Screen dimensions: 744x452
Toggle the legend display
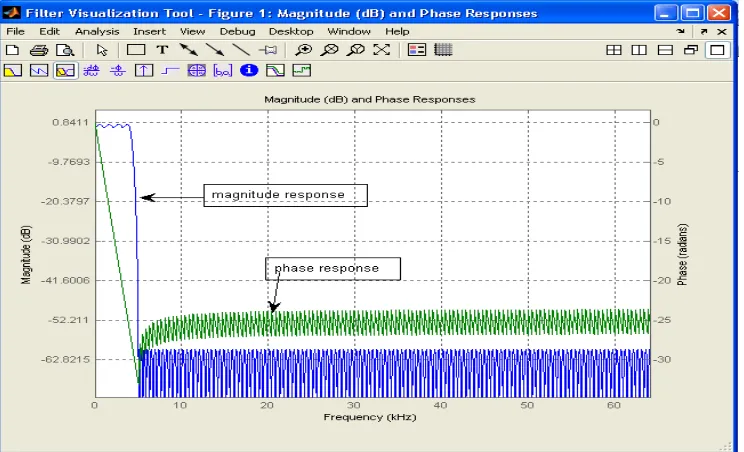pos(417,50)
